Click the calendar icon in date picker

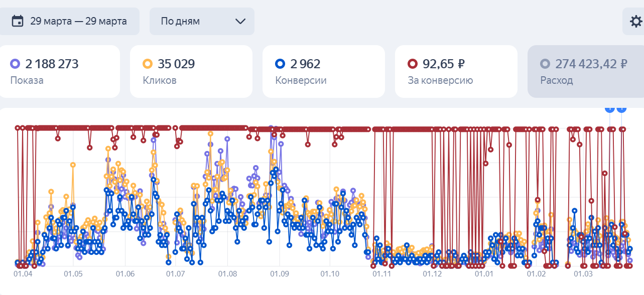(x=18, y=21)
